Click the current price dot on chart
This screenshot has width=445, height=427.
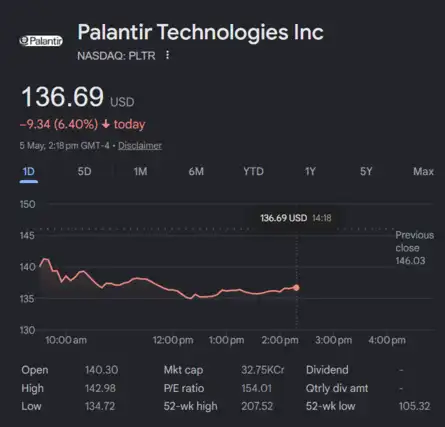296,287
